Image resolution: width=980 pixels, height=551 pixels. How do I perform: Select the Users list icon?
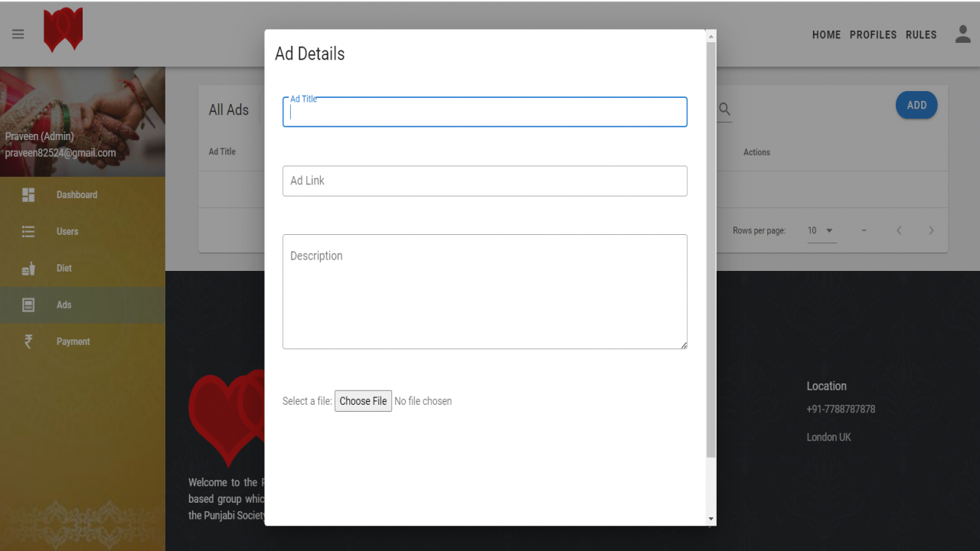point(28,231)
